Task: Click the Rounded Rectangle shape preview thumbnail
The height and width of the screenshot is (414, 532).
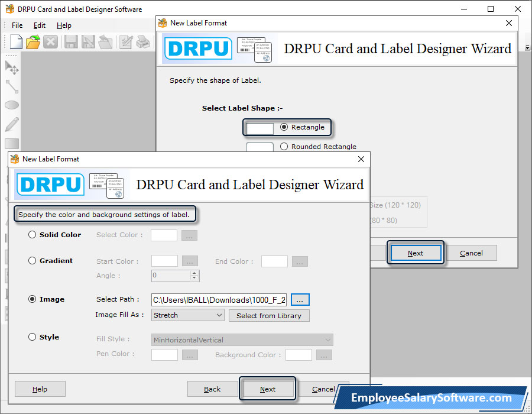Action: pyautogui.click(x=259, y=147)
